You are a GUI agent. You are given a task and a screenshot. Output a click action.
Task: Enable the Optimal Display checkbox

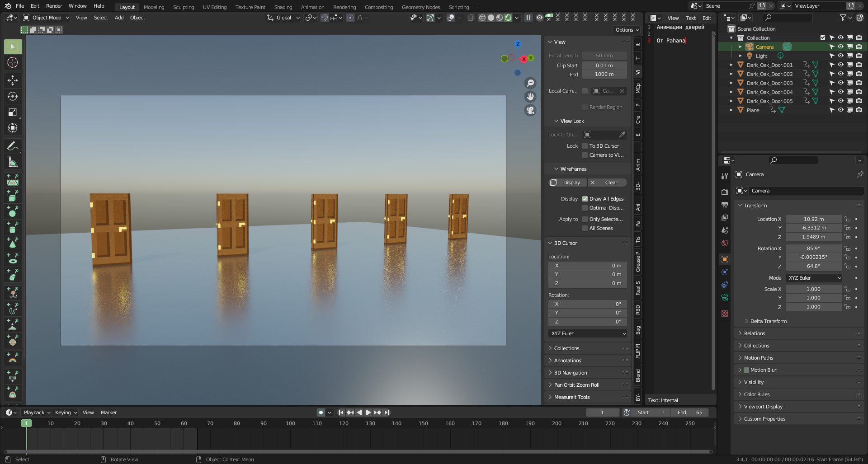point(585,208)
